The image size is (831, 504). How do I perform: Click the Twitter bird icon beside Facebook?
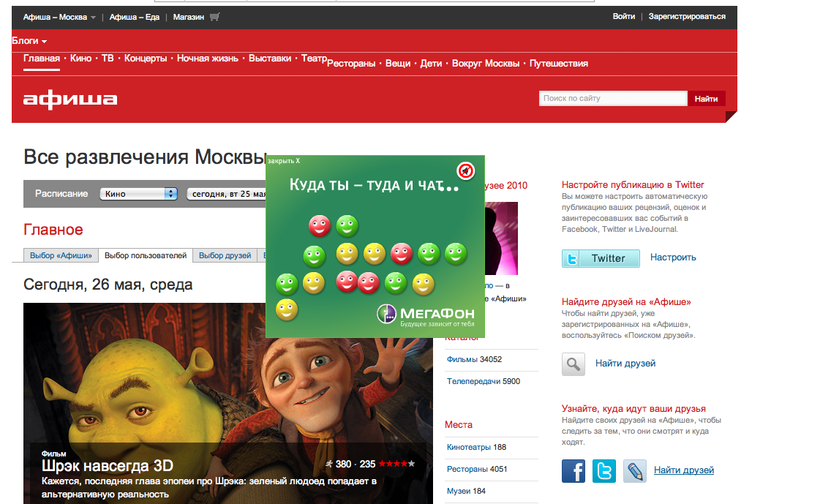[x=604, y=470]
